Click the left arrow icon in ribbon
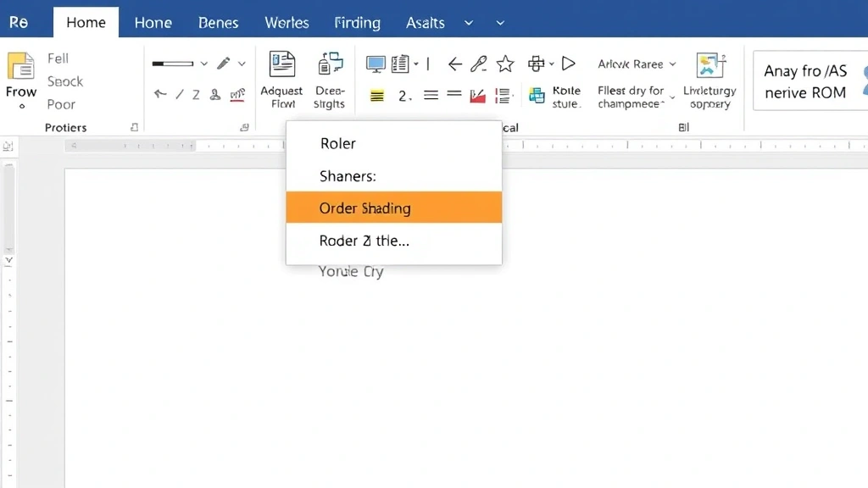Screen dimensions: 868x488 (x=455, y=64)
